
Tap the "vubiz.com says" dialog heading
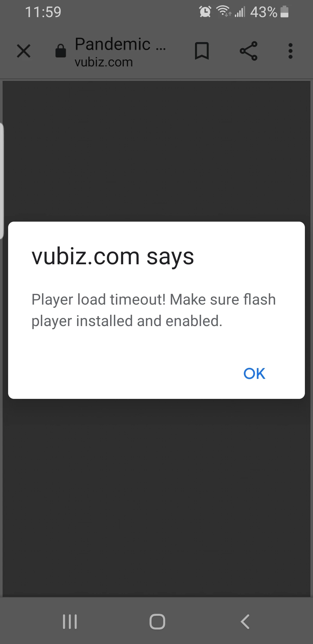tap(113, 257)
